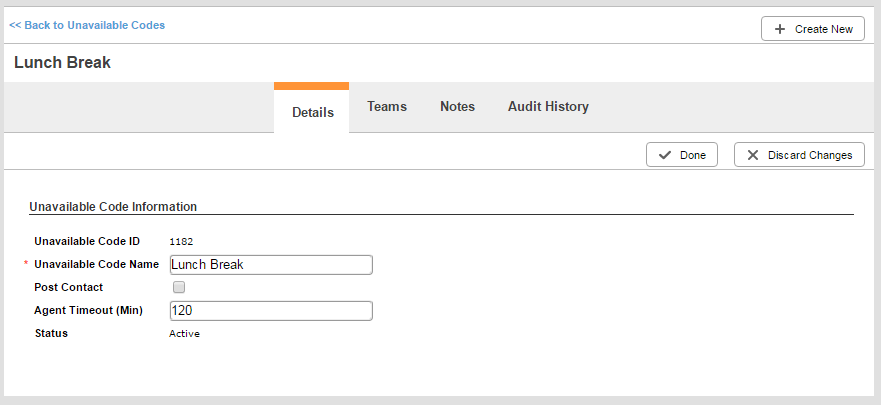Click the checkmark icon on Done
This screenshot has height=405, width=881.
coord(664,155)
